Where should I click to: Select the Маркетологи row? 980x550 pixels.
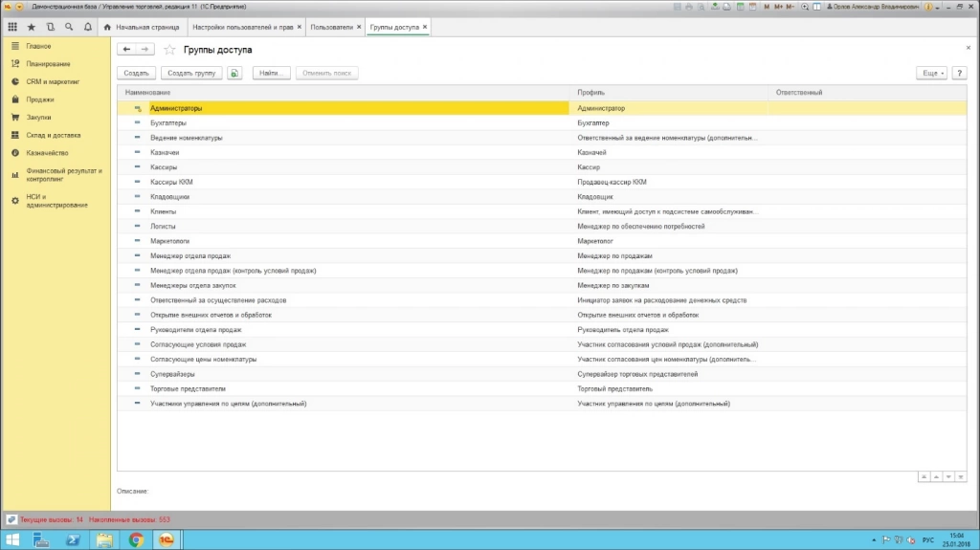542,241
